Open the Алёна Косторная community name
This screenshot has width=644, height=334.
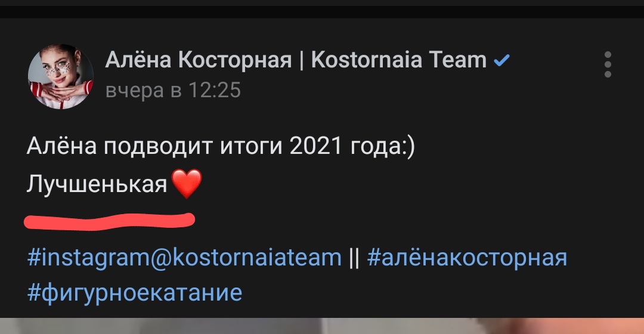point(199,60)
